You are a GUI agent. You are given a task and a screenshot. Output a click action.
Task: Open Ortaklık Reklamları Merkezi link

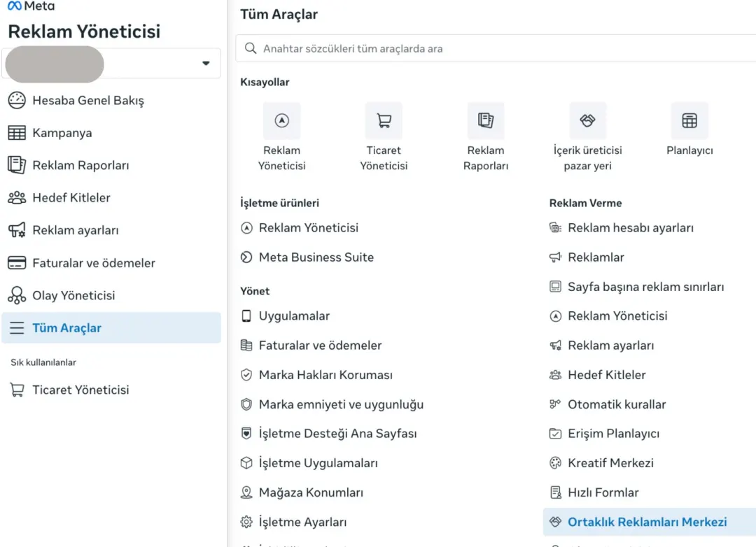pyautogui.click(x=647, y=522)
